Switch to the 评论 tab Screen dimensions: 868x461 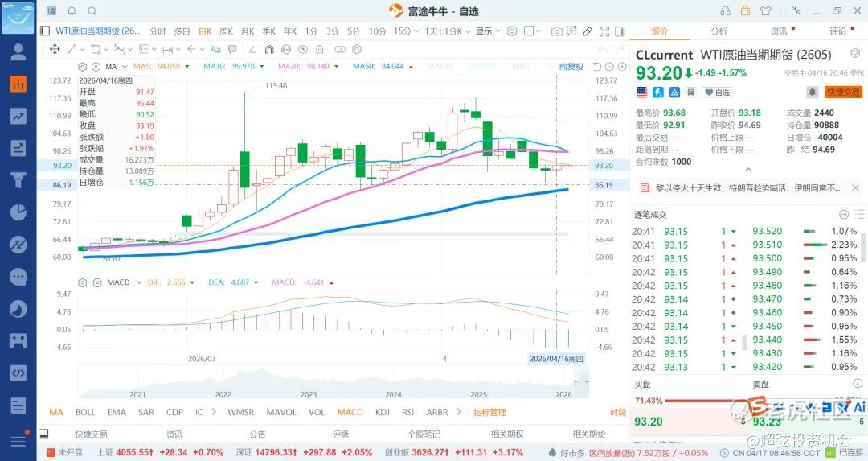(838, 31)
